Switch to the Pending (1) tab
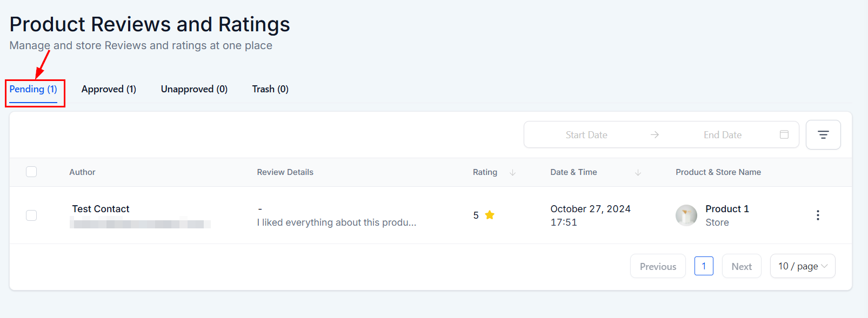The width and height of the screenshot is (868, 318). pos(33,89)
